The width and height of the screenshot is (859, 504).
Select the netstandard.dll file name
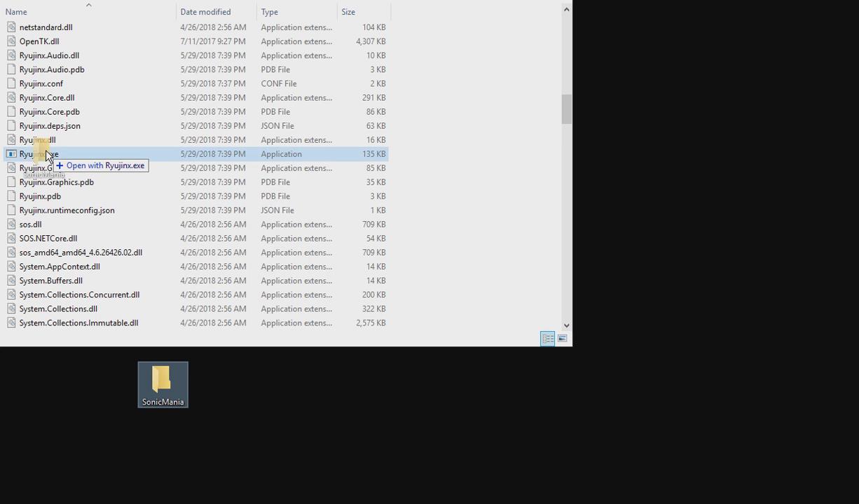pos(46,27)
